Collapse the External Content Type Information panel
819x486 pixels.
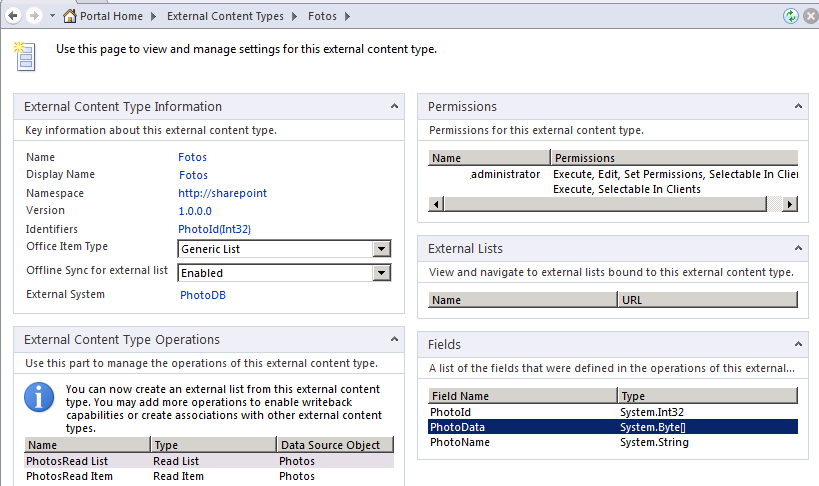pos(394,107)
